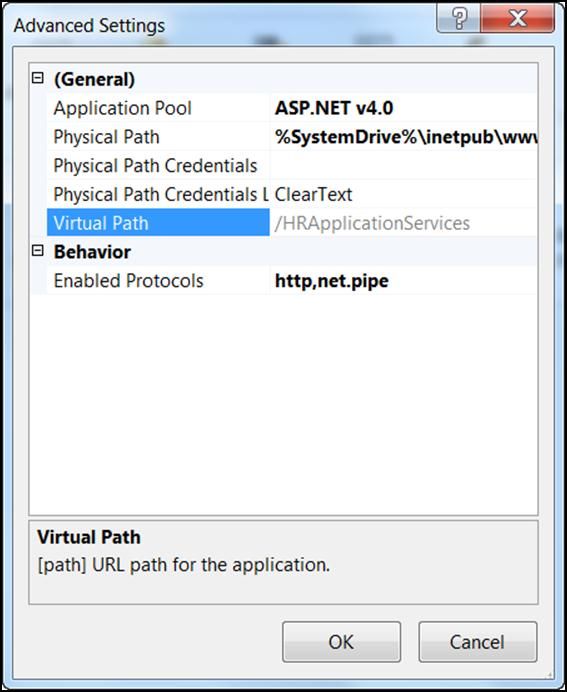The width and height of the screenshot is (567, 692).
Task: Click the help question mark icon
Action: (x=458, y=19)
